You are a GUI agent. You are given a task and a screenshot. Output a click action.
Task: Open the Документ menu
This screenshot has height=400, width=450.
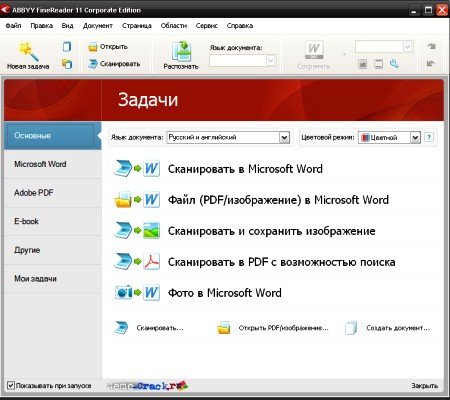click(98, 26)
